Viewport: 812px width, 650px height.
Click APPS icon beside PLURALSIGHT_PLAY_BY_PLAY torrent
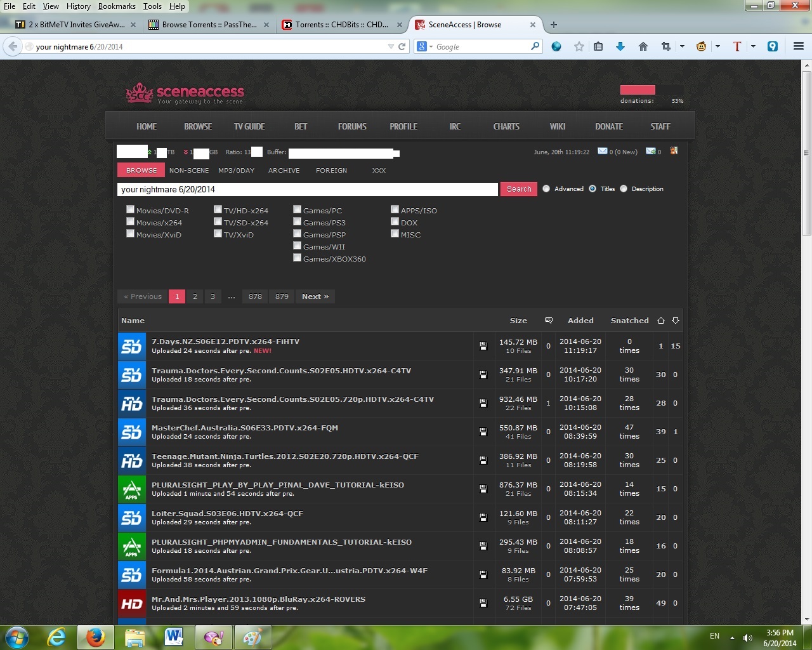[x=132, y=489]
